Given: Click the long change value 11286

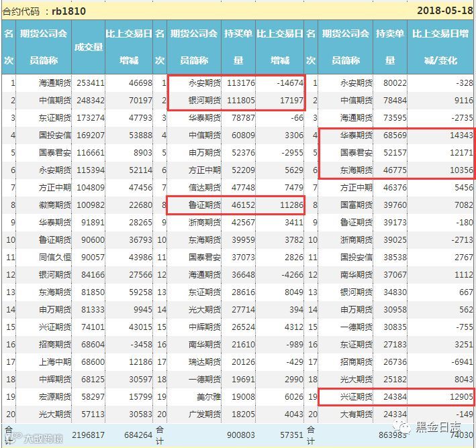Looking at the screenshot, I should 291,205.
